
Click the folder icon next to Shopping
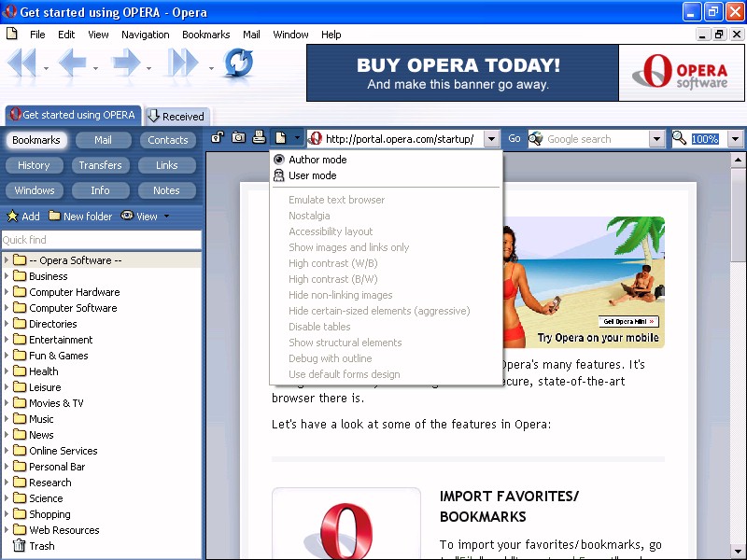(20, 514)
